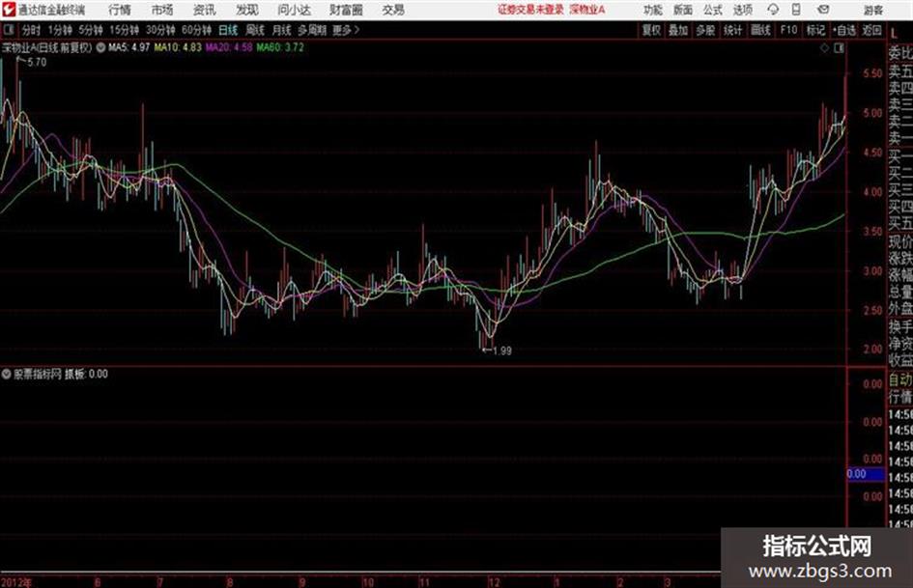Click the 通达信 red logo icon

(x=9, y=10)
